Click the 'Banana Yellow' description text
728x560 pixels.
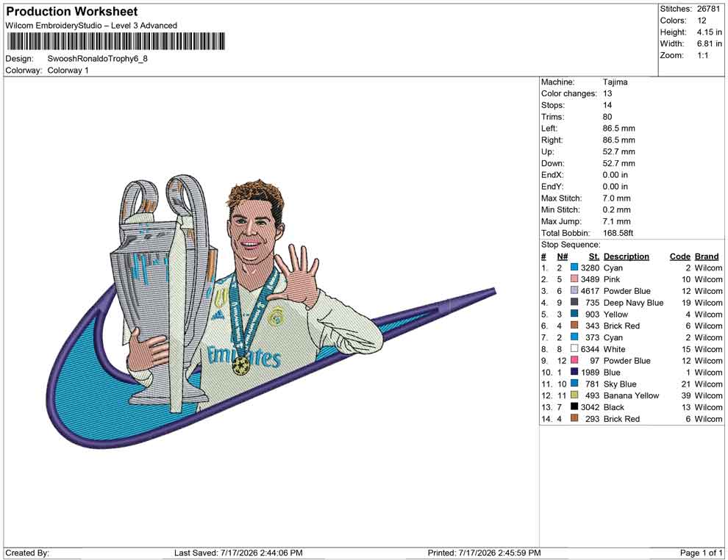(631, 395)
